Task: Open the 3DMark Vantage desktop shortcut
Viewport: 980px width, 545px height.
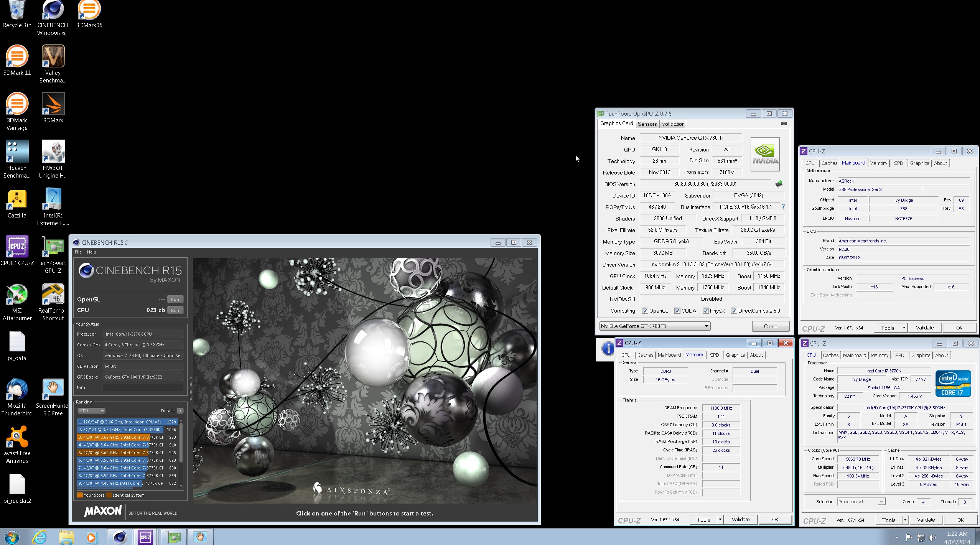Action: [x=17, y=112]
